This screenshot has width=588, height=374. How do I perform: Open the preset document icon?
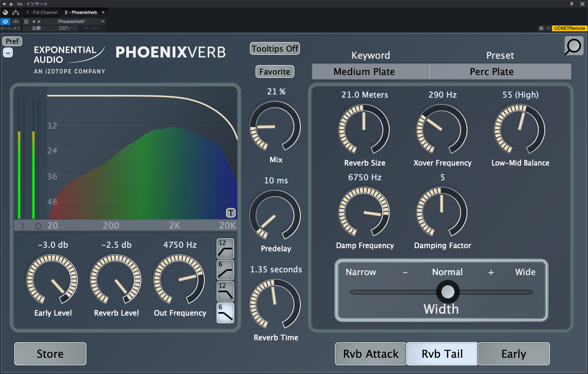[26, 21]
